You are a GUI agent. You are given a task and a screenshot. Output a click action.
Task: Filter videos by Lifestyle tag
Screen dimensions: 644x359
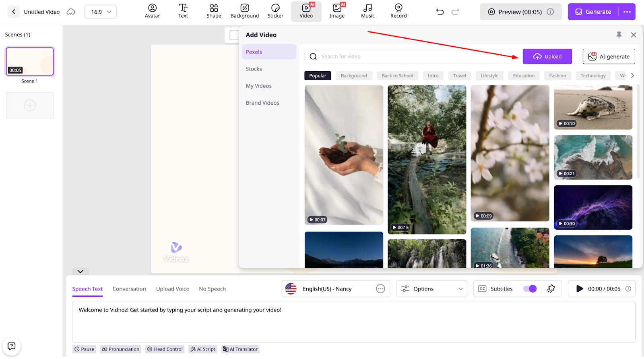coord(489,76)
